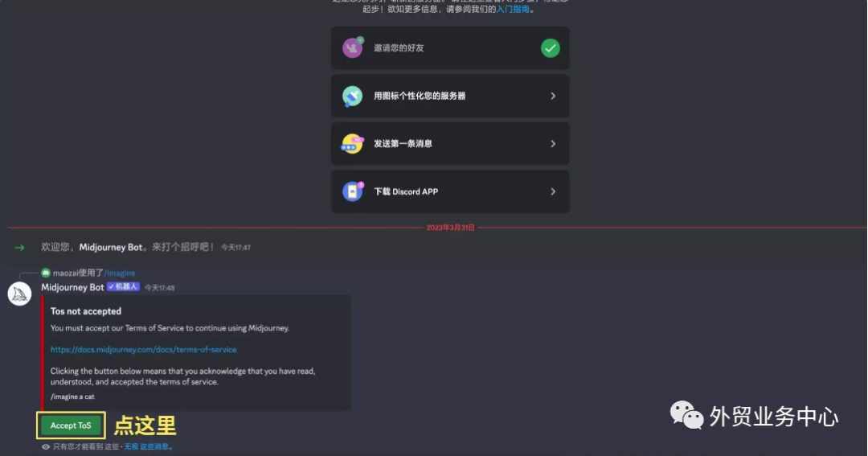The width and height of the screenshot is (868, 456).
Task: Click the 2023年3月31日 date divider label
Action: [450, 228]
